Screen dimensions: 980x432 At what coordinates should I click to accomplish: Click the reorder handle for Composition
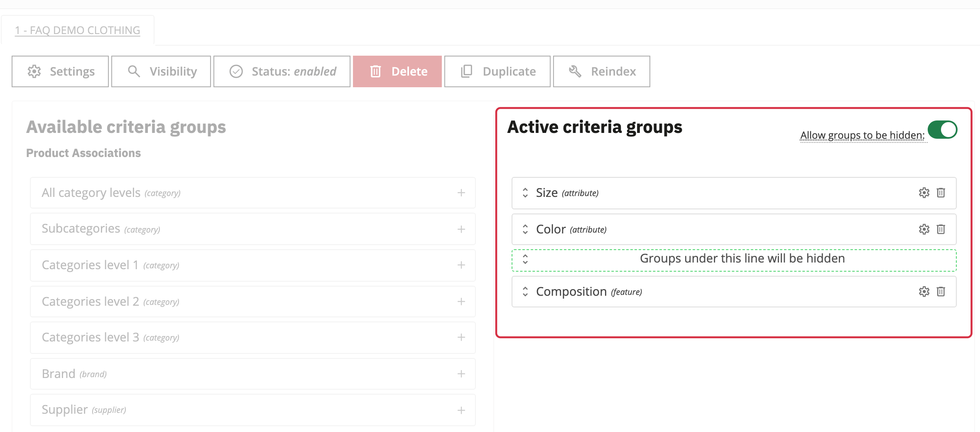(525, 292)
